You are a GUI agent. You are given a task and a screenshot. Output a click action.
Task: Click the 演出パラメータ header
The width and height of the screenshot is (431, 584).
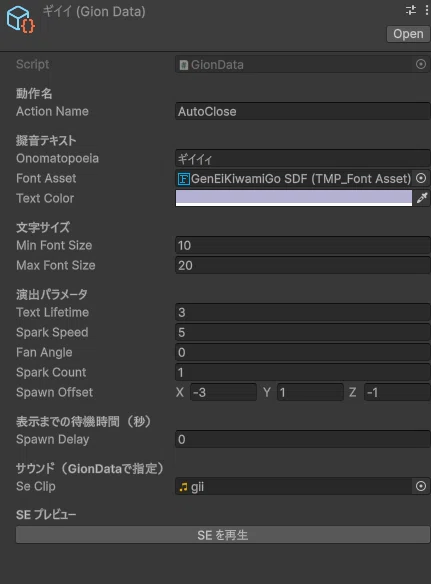pos(52,294)
